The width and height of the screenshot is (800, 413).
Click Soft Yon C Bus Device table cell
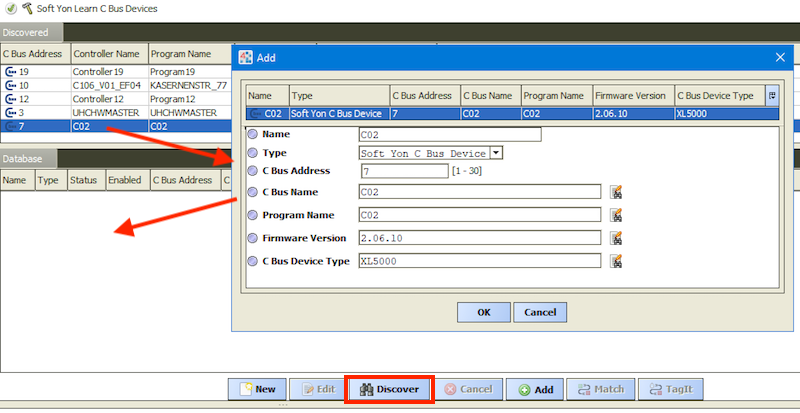tap(339, 114)
